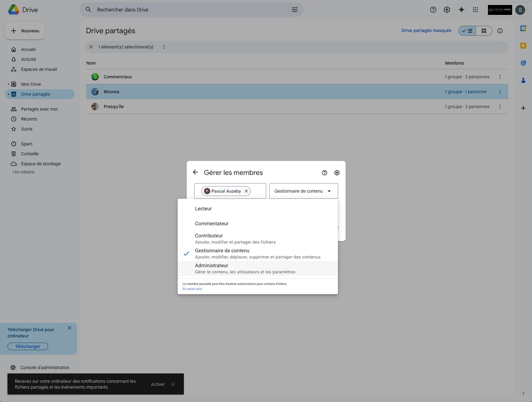Click the help icon in Gérer les membres
Screen dimensions: 532x402
[x=324, y=173]
